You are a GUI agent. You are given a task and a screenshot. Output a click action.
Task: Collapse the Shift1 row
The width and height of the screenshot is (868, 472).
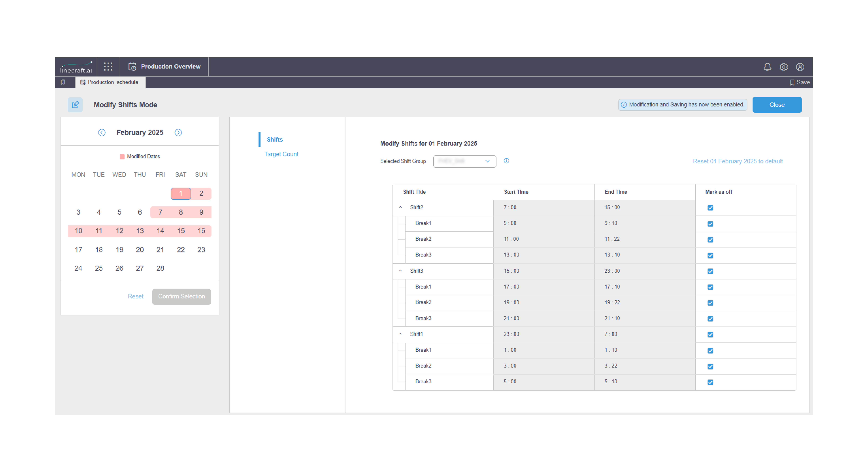coord(400,334)
